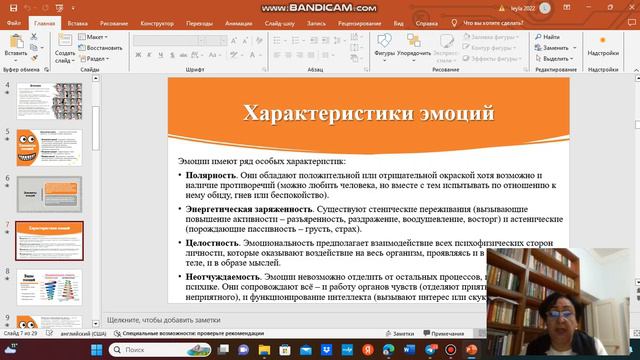Image resolution: width=640 pixels, height=360 pixels.
Task: Click английский (США) language indicator
Action: point(84,333)
